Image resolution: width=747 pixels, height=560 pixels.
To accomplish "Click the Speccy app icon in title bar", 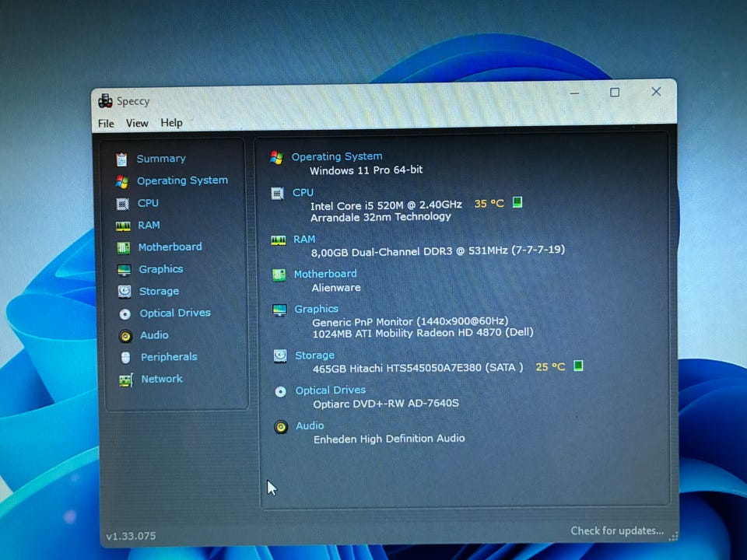I will pyautogui.click(x=105, y=101).
